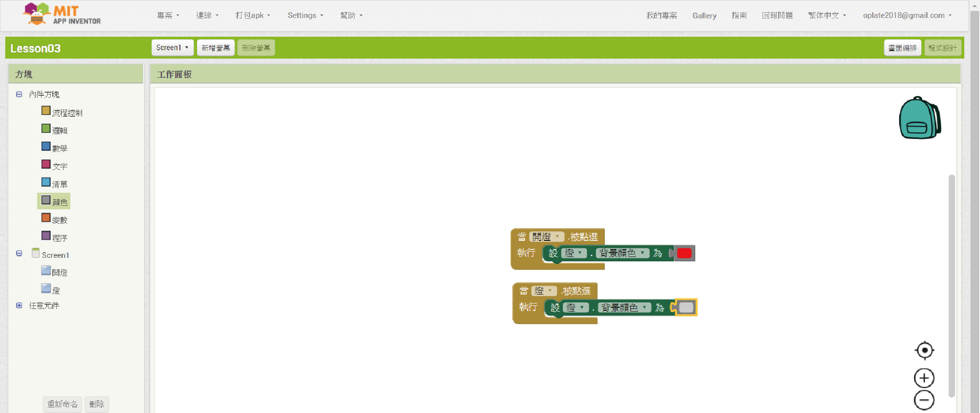Click the red color block swatch

coord(684,253)
